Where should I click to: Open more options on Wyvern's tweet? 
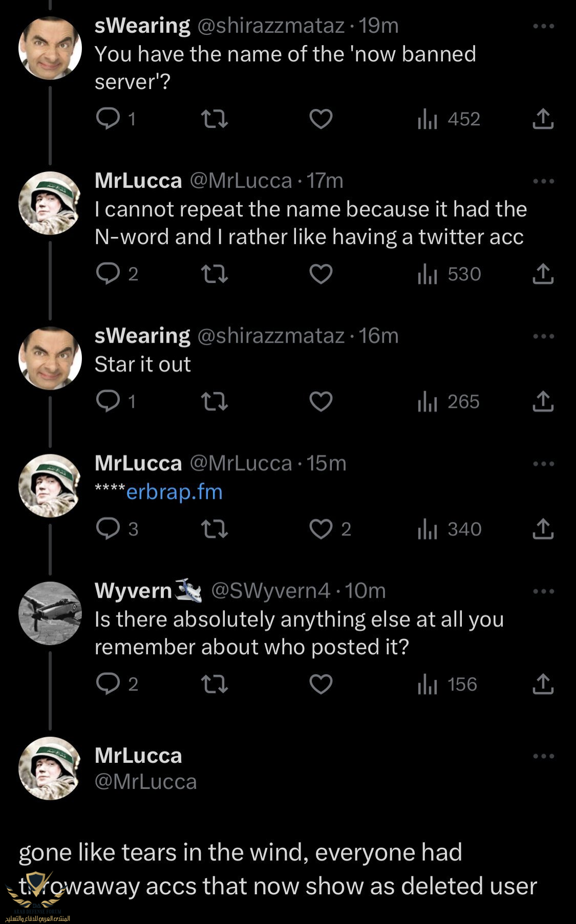(x=543, y=591)
